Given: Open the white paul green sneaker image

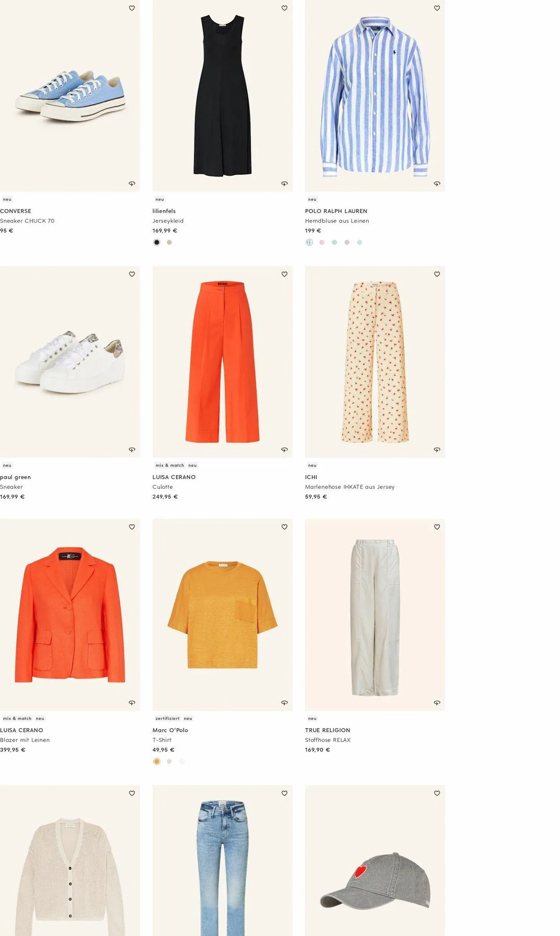Looking at the screenshot, I should click(x=70, y=362).
